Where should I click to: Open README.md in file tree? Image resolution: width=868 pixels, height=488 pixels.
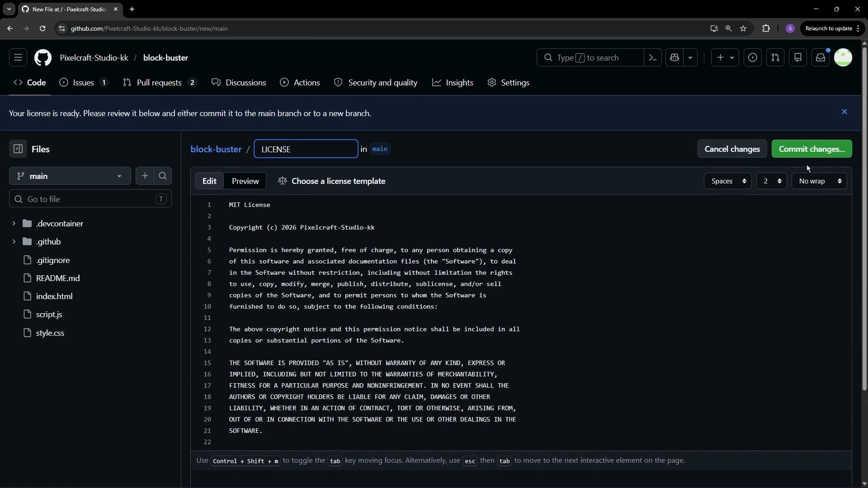click(58, 278)
